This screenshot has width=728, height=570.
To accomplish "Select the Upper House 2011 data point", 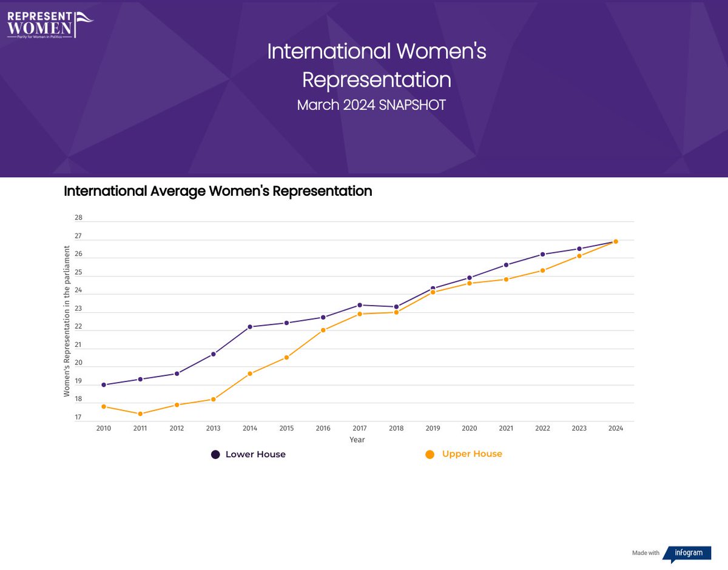I will (140, 414).
